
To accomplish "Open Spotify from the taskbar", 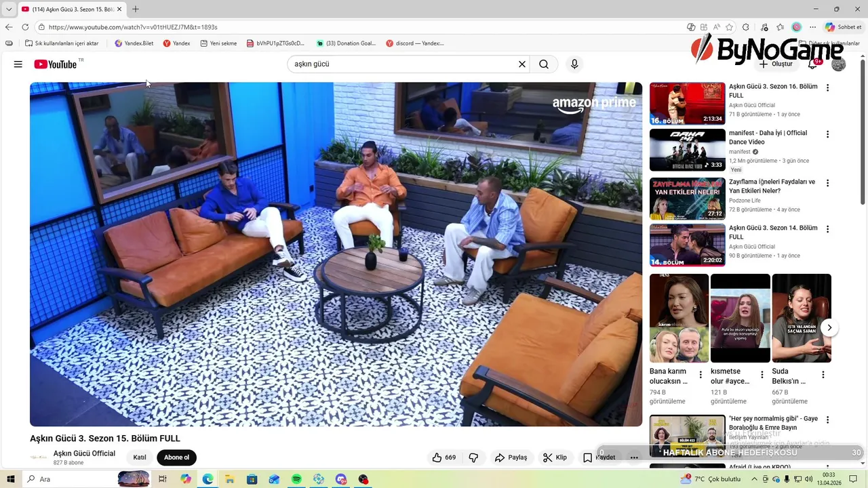I will 296,479.
